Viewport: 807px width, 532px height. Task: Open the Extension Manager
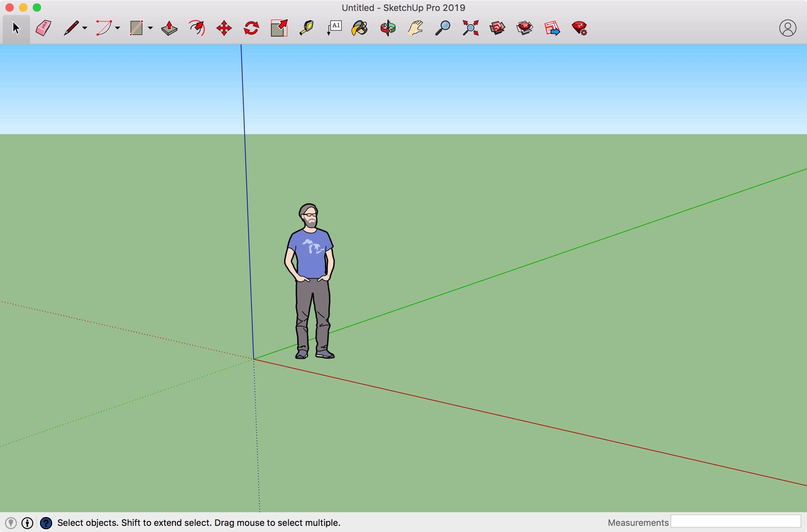[579, 28]
